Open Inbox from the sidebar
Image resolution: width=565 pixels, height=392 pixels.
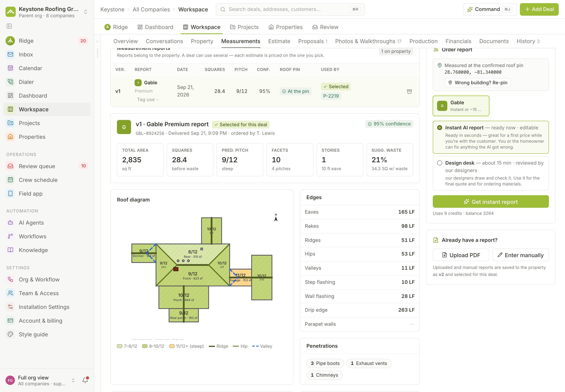(47, 54)
